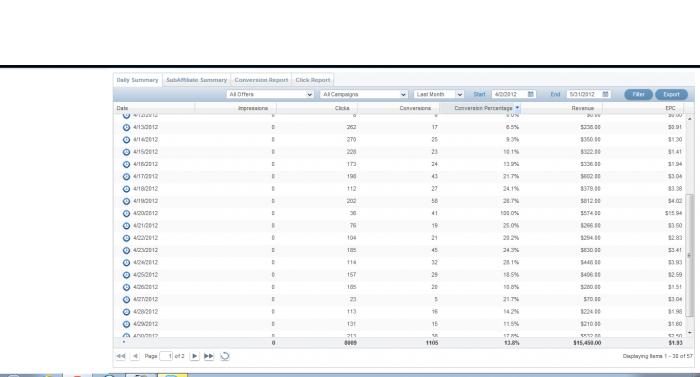This screenshot has width=700, height=377.
Task: Select the 4/20/2012 date cell
Action: pos(146,214)
